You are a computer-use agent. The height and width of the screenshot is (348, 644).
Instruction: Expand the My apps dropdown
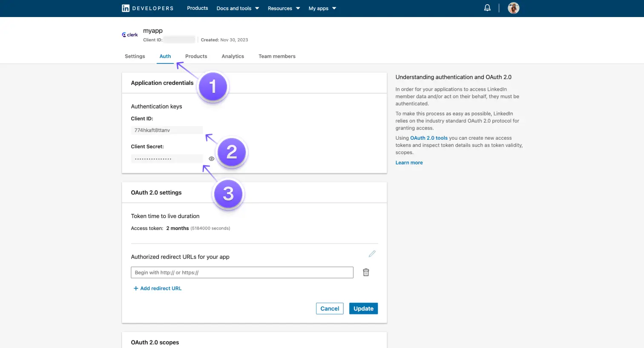click(x=322, y=8)
